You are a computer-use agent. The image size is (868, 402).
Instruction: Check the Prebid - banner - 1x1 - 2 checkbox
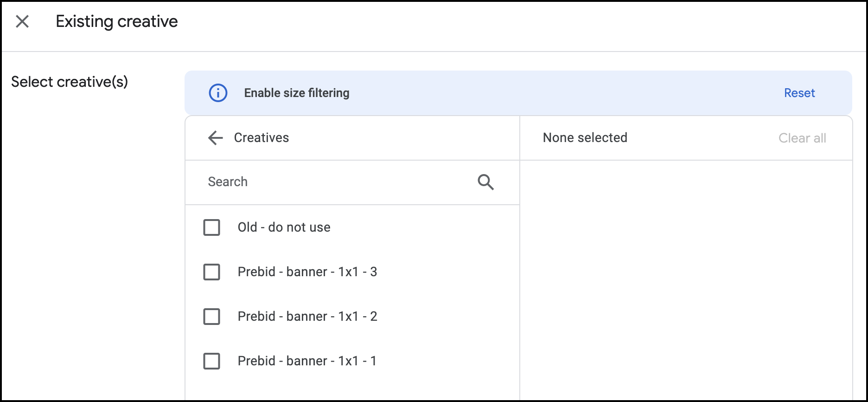pos(211,317)
